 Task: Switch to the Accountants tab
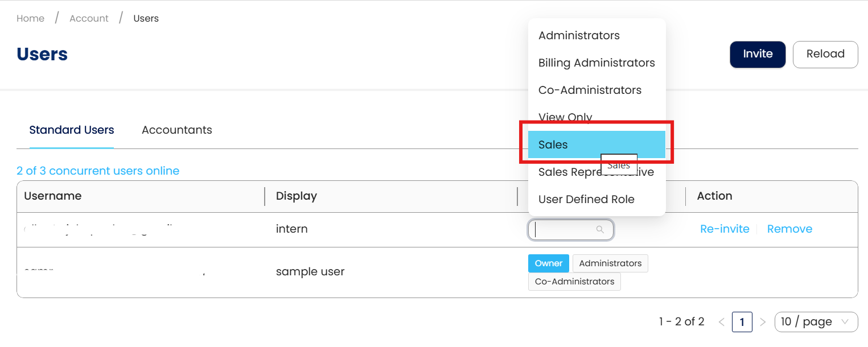[176, 130]
